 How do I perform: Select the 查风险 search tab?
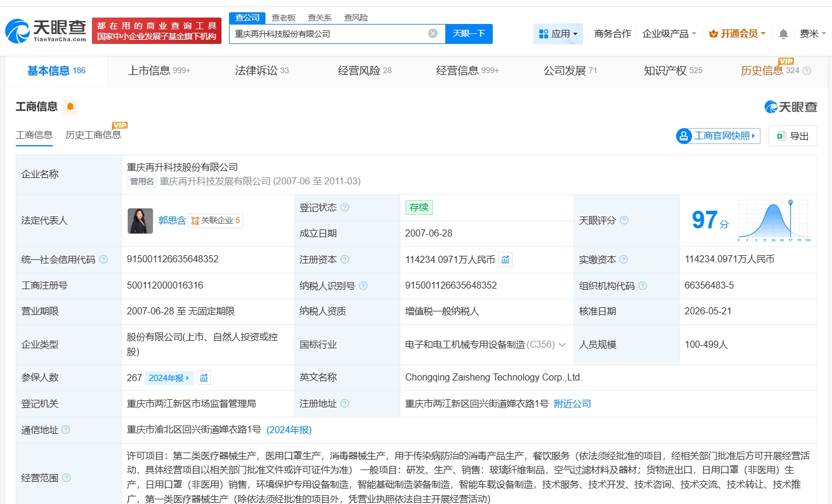356,18
